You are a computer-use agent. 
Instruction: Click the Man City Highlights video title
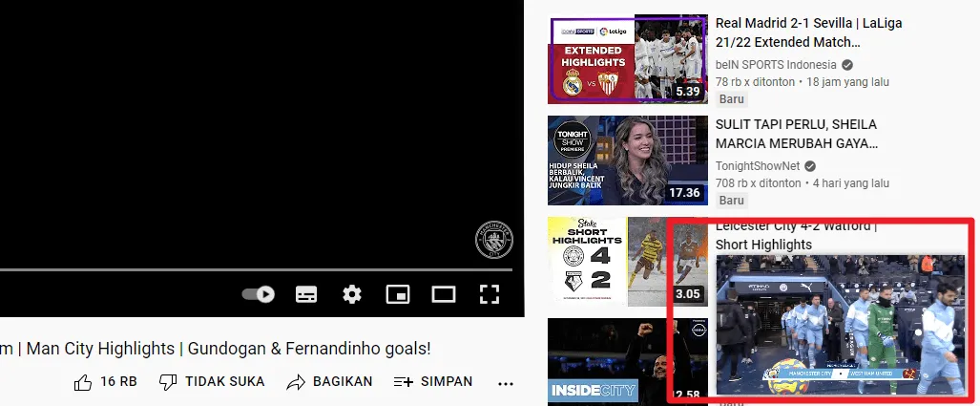[x=216, y=349]
